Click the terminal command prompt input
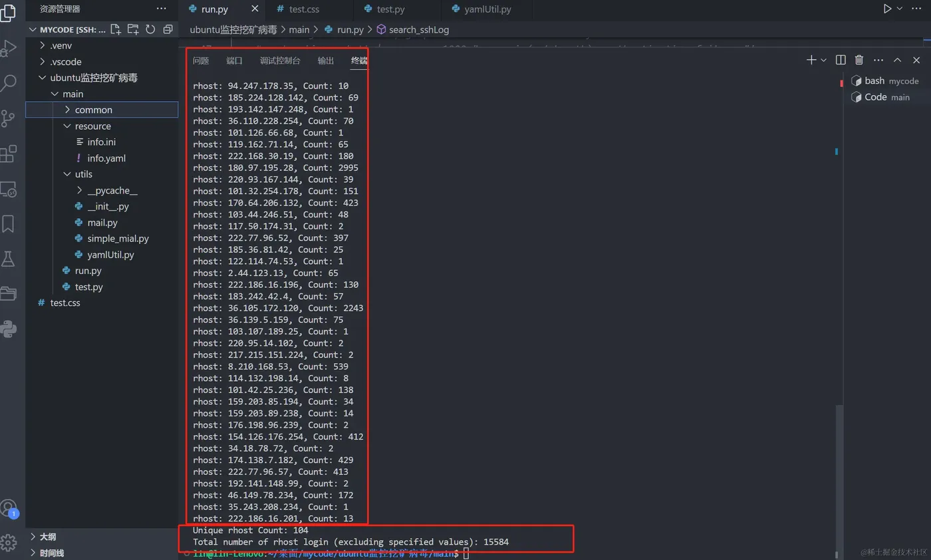 tap(465, 554)
